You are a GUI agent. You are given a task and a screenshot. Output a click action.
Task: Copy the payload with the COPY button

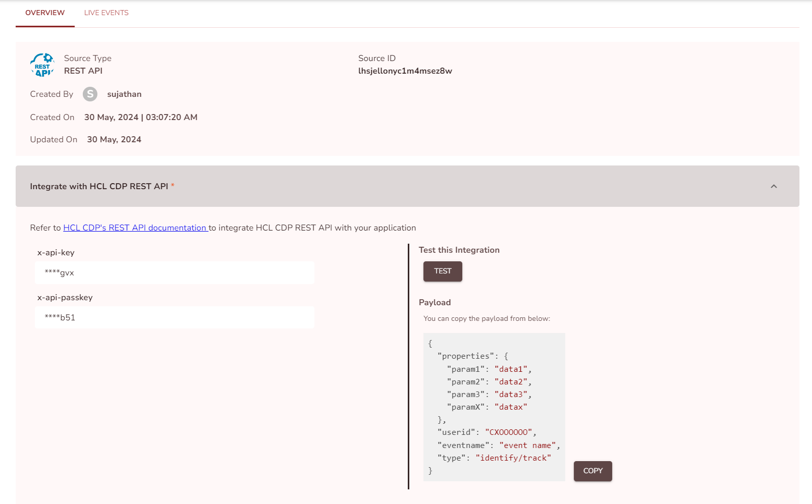[x=592, y=471]
